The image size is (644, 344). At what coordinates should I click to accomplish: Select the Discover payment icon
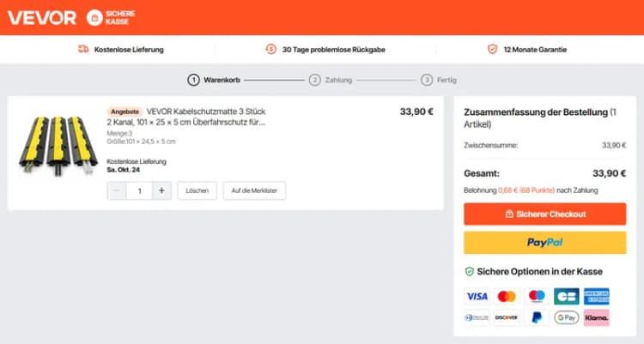coord(507,317)
